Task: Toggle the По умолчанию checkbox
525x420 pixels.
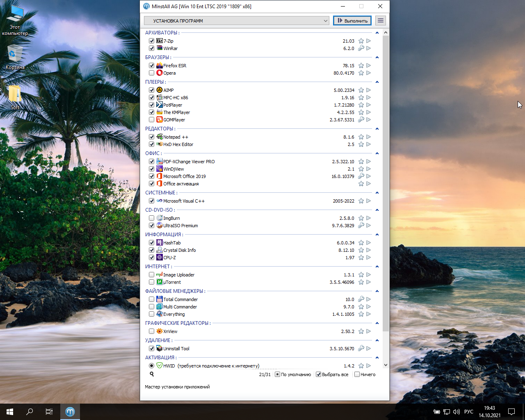Action: click(x=277, y=374)
